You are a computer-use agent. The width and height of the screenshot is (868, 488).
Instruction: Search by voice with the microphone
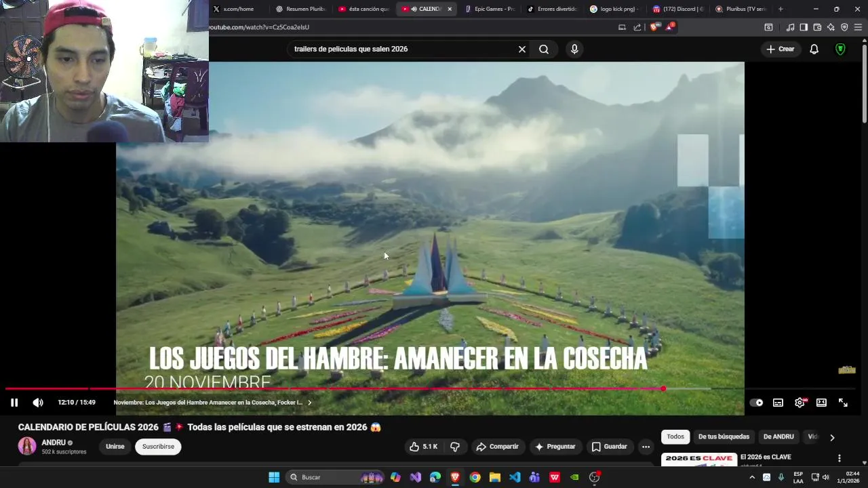point(574,49)
